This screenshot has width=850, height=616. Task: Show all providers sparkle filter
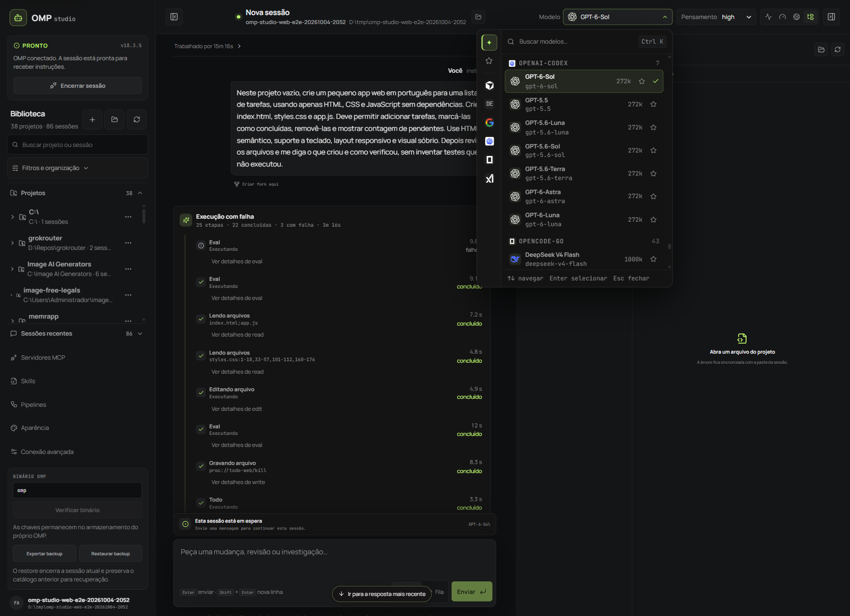click(489, 43)
